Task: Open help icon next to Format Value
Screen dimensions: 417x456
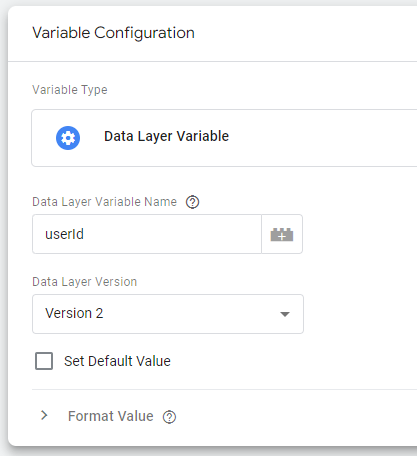Action: tap(169, 417)
